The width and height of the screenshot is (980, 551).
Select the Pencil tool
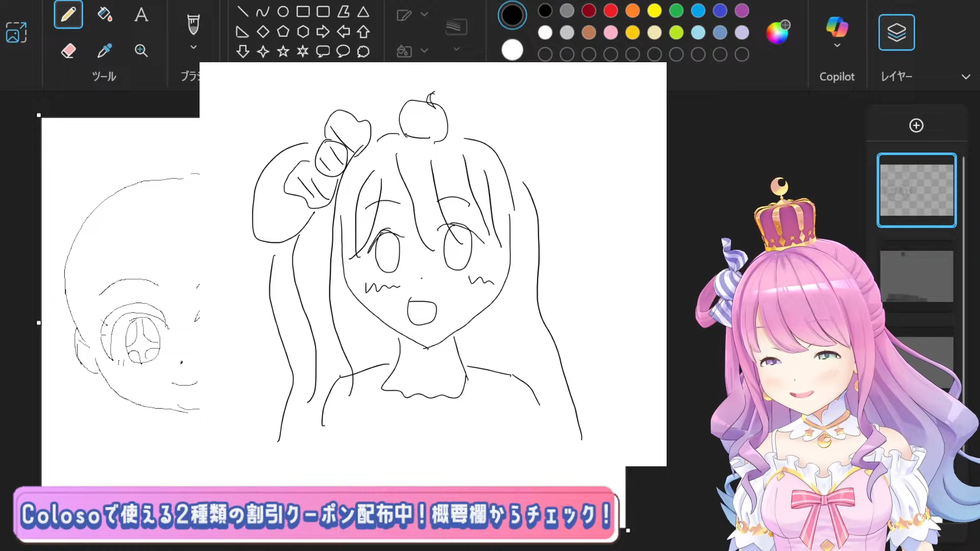(68, 14)
